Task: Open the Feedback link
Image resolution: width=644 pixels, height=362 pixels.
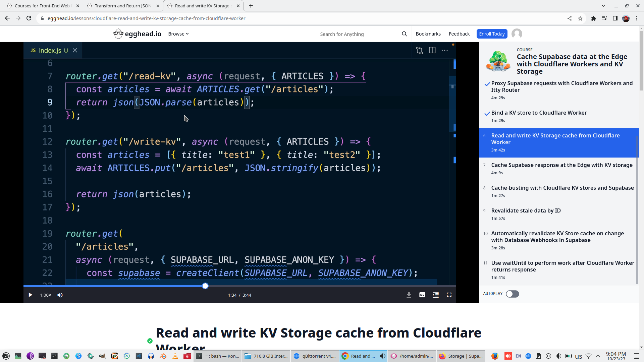Action: pos(459,34)
